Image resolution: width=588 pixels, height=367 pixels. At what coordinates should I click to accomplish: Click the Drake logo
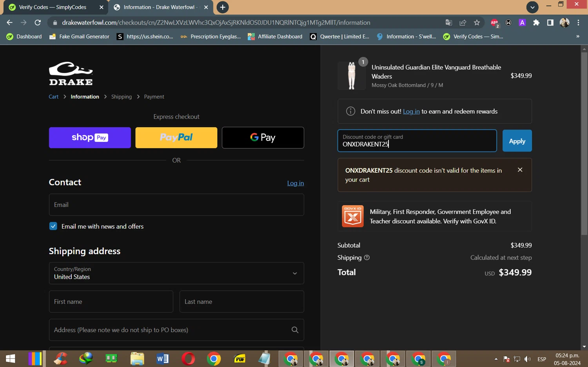click(x=71, y=73)
